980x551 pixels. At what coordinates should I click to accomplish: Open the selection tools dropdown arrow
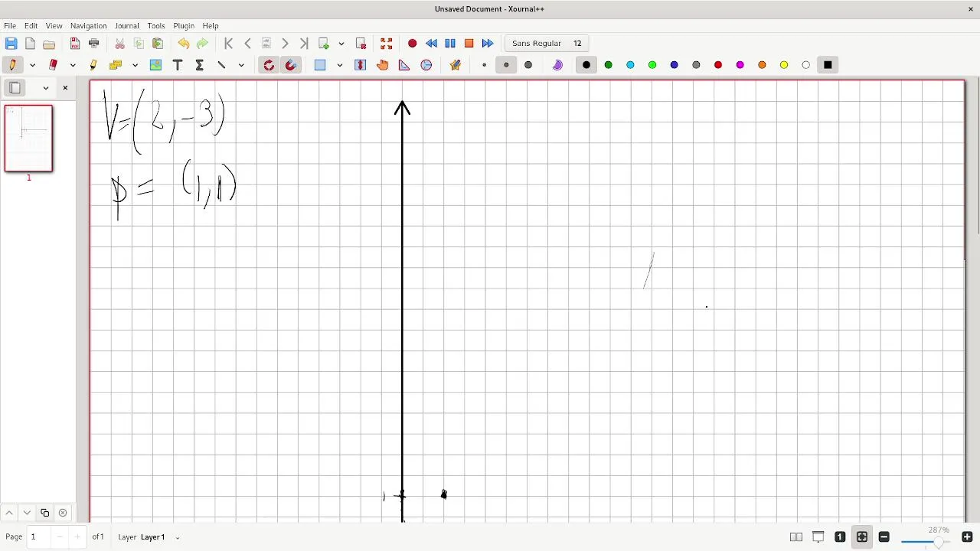135,65
